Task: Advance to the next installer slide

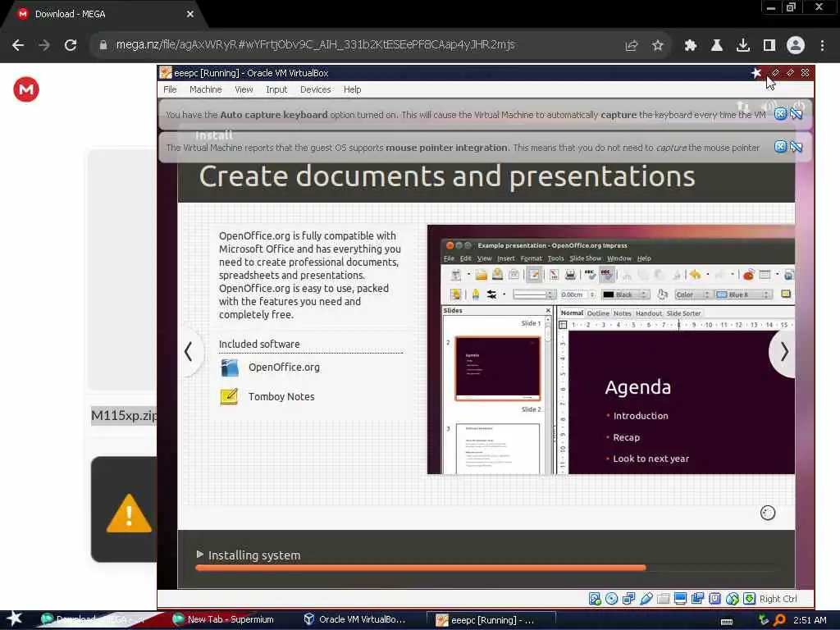Action: [x=783, y=352]
